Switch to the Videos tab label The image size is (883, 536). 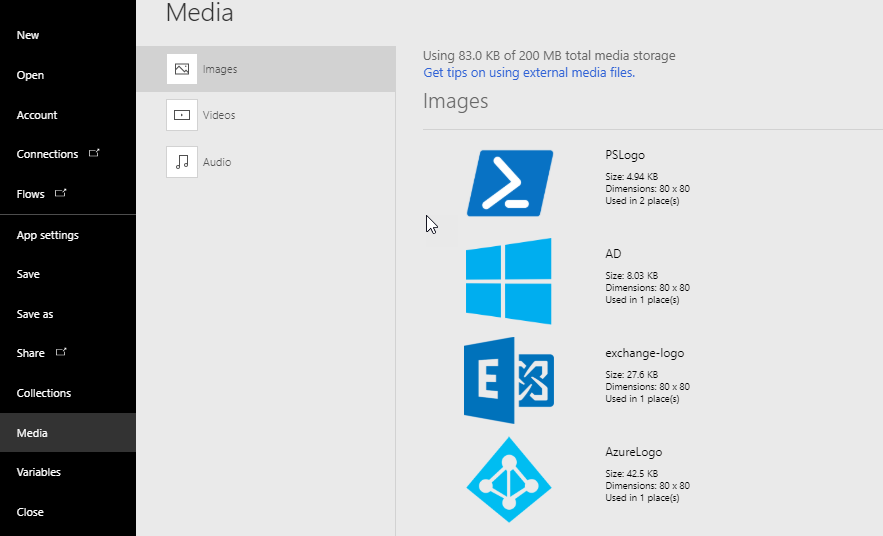219,115
